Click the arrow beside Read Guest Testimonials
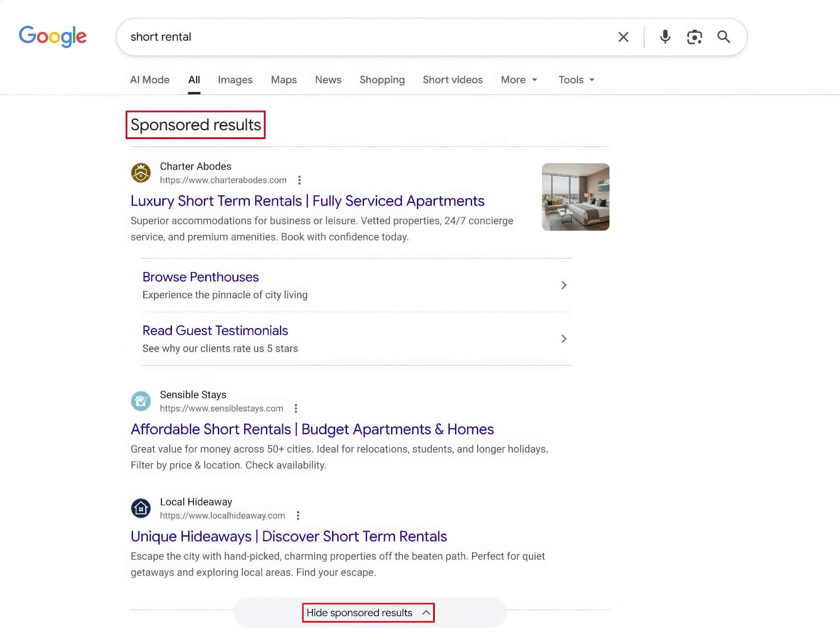The width and height of the screenshot is (840, 635). pos(564,338)
